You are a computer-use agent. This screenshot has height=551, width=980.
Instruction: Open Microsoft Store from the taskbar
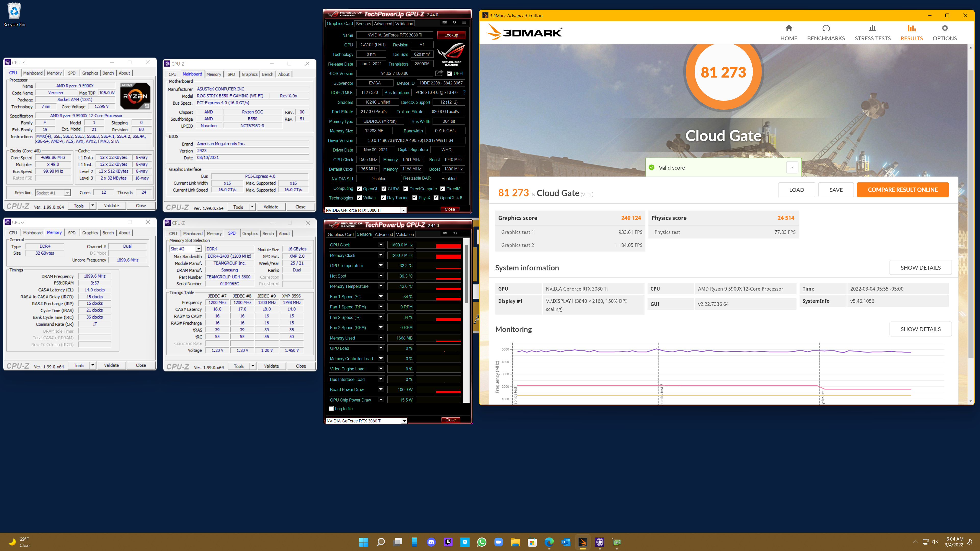[x=532, y=542]
